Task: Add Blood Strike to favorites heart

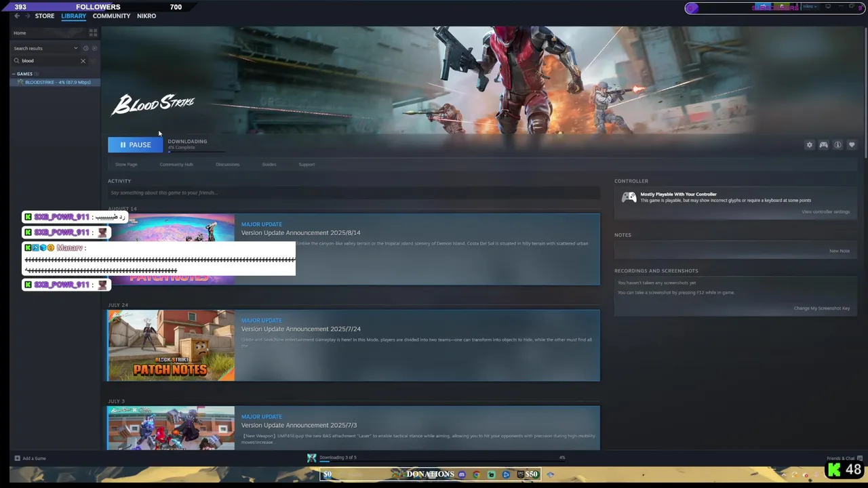Action: tap(852, 144)
